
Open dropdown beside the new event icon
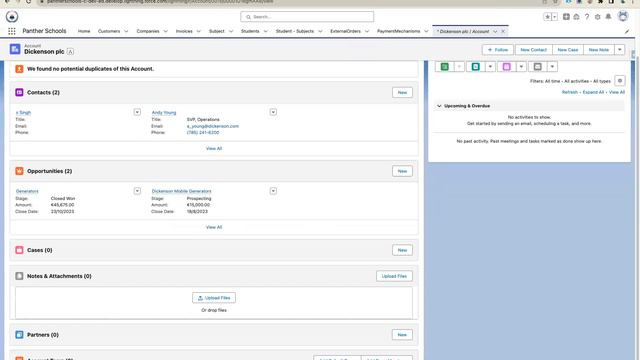tap(521, 67)
